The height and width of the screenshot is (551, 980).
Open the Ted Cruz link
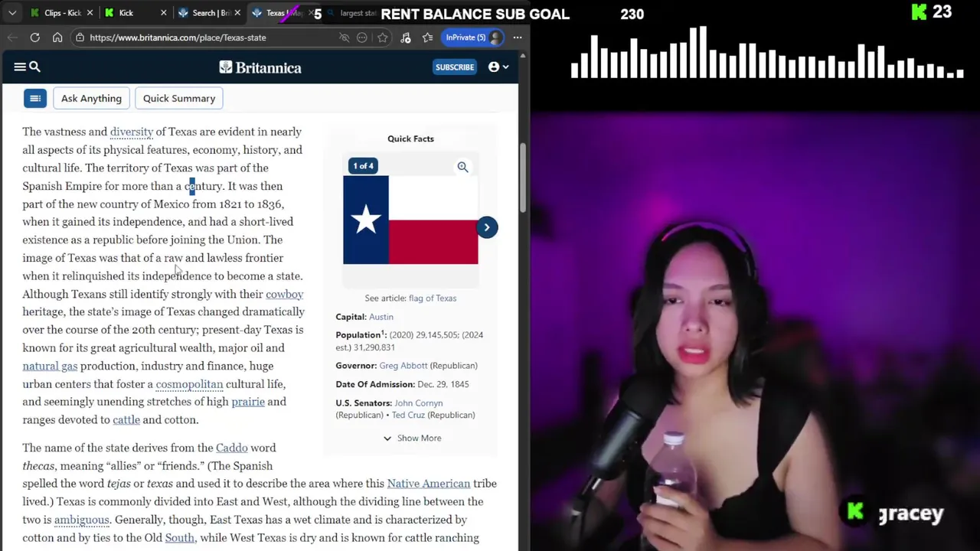pos(408,416)
